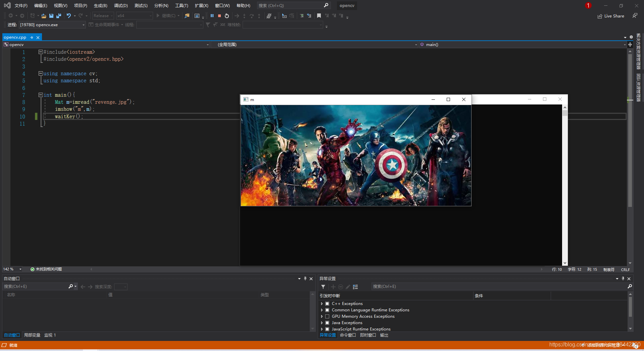Click the Find in Files icon

[187, 16]
